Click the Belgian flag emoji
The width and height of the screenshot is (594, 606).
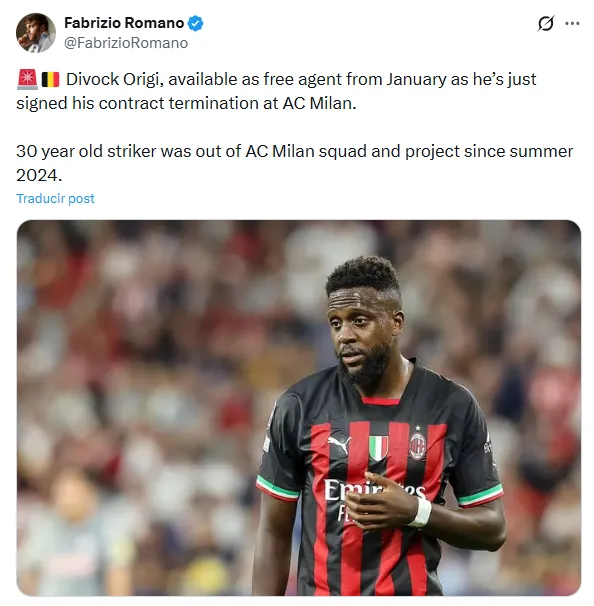[50, 80]
